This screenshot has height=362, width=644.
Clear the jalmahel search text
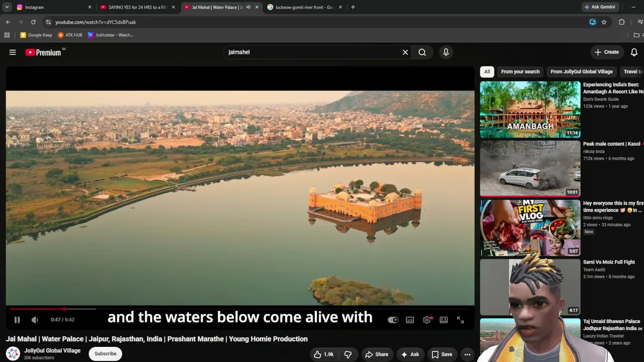(405, 52)
